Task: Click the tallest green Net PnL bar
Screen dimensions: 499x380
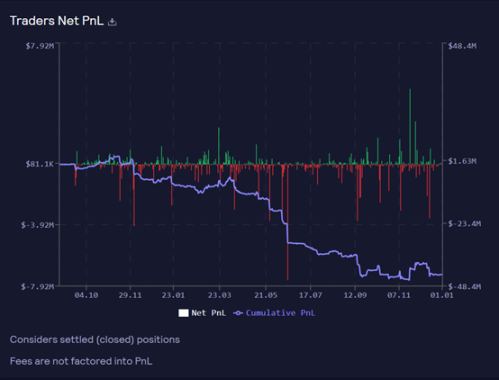Action: [410, 127]
